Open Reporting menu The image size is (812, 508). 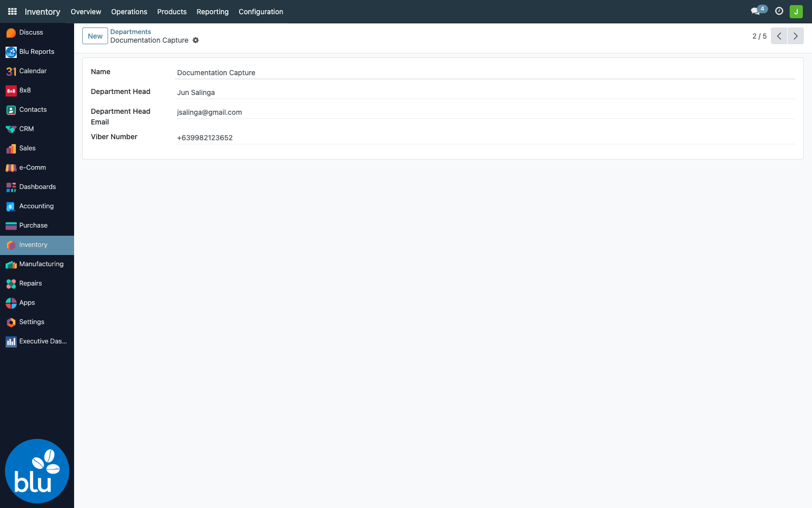point(213,12)
